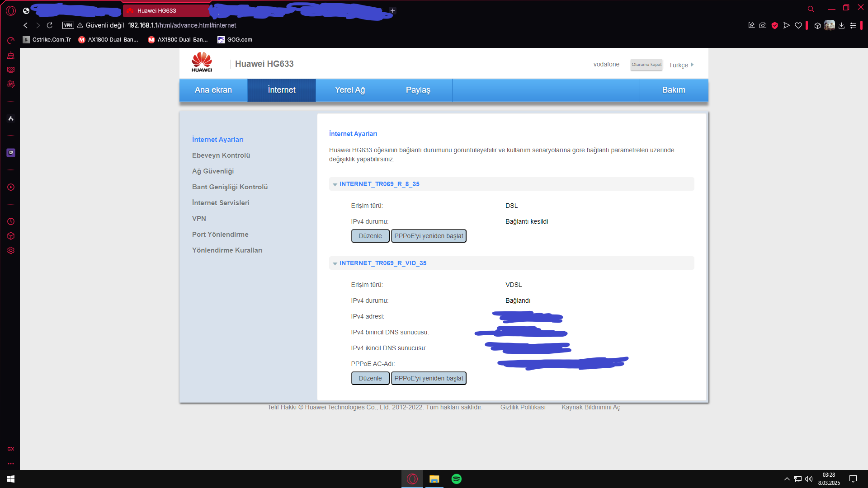Toggle the VPN badge in address bar

pyautogui.click(x=68, y=25)
